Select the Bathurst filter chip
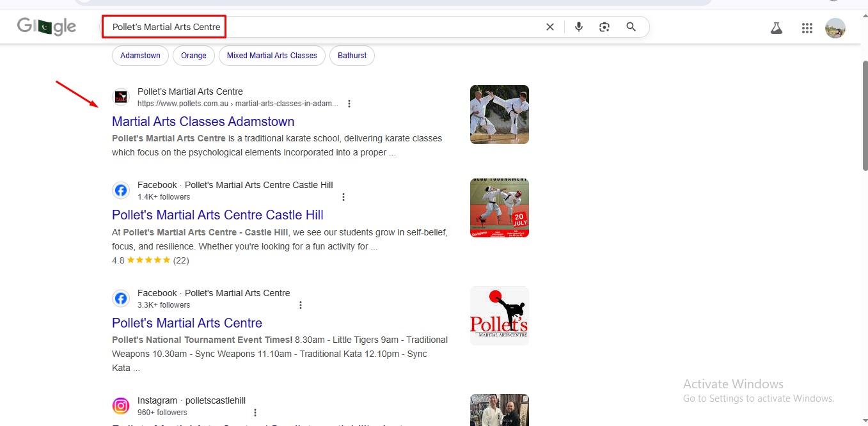The image size is (868, 426). (x=352, y=56)
